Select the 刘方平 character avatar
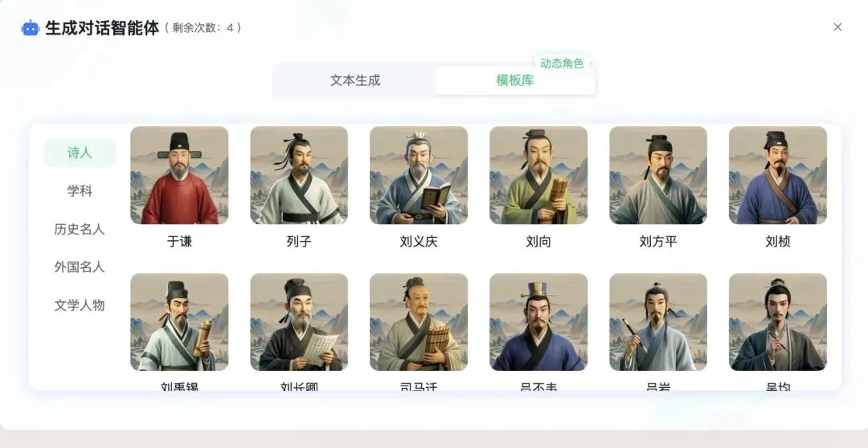Image resolution: width=868 pixels, height=448 pixels. 658,175
